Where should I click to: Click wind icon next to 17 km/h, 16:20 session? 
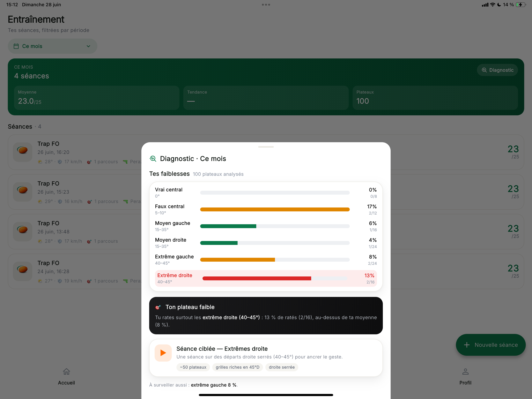(x=60, y=162)
